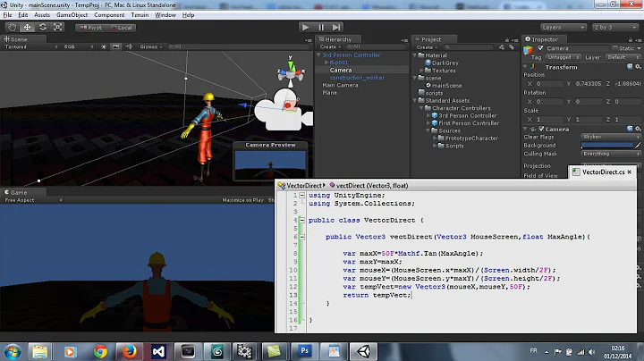Viewport: 644px width, 361px height.
Task: Open the Project Create dropdown
Action: pyautogui.click(x=428, y=47)
